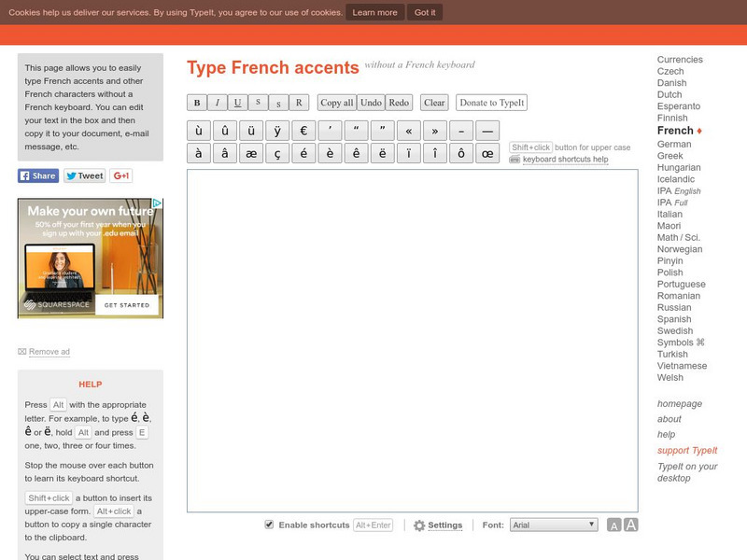Viewport: 747px width, 560px height.
Task: Toggle Bold with the B icon
Action: point(198,103)
